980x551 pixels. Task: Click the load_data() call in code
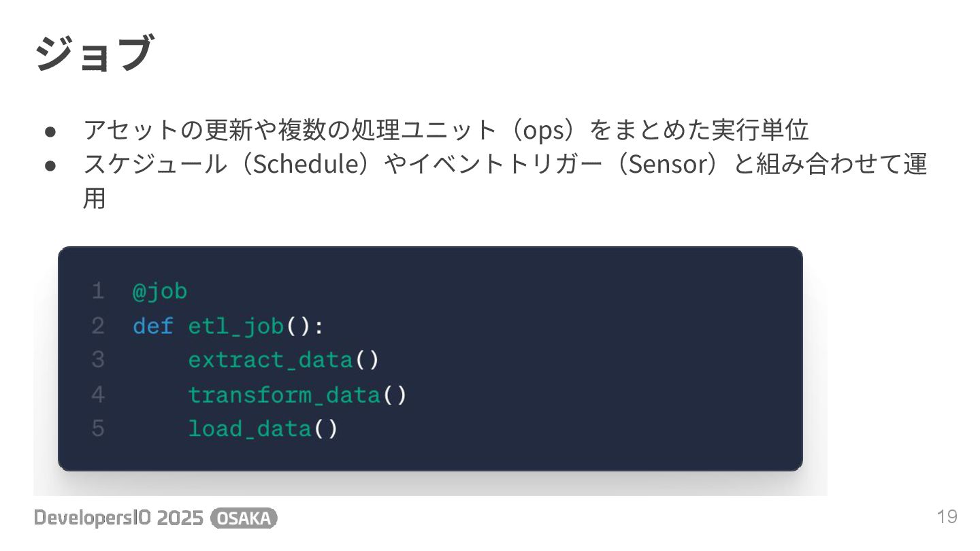click(x=263, y=429)
